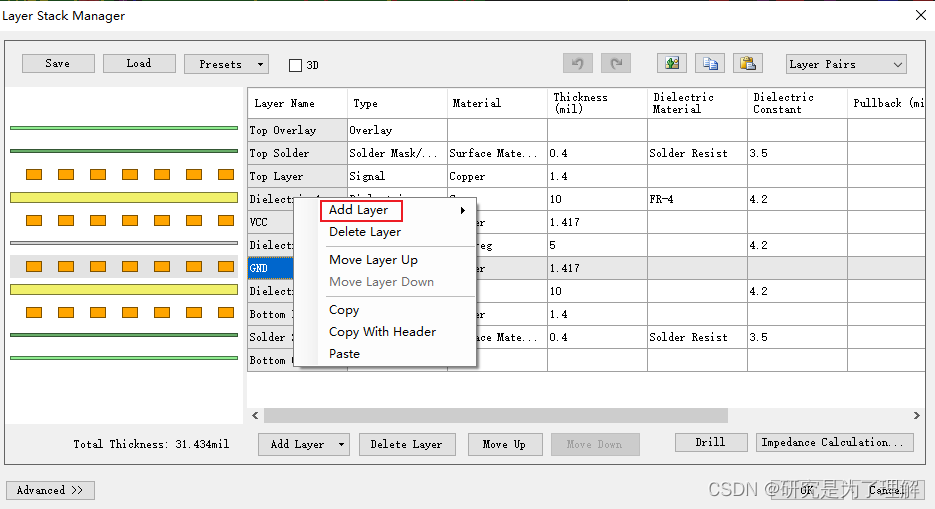Click the Dielectric Constant column header

tap(797, 103)
